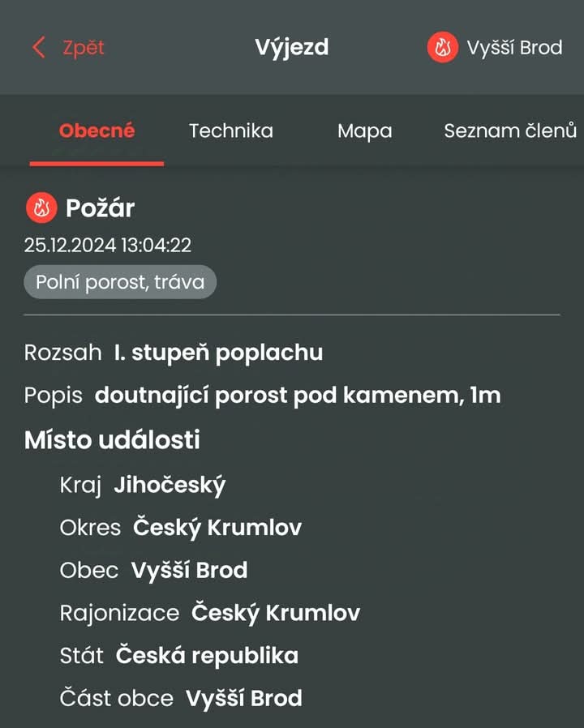
Task: Tap the Požár incident heading
Action: pyautogui.click(x=100, y=208)
